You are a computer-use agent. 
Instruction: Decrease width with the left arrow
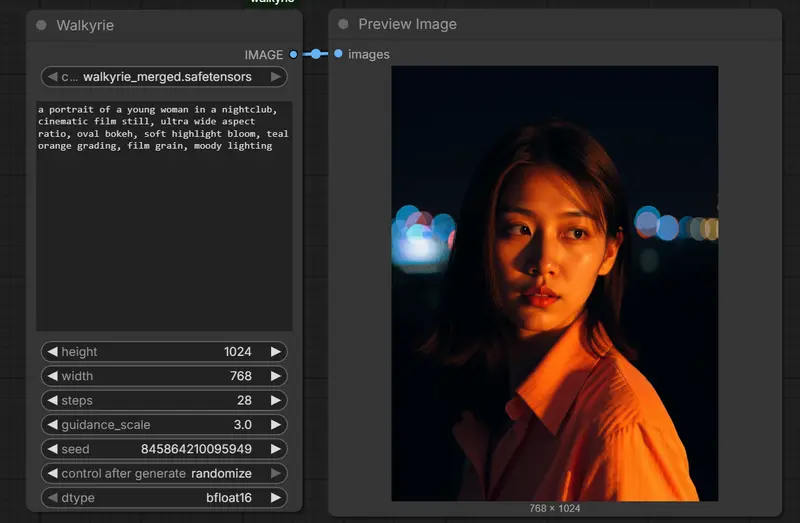pos(52,376)
